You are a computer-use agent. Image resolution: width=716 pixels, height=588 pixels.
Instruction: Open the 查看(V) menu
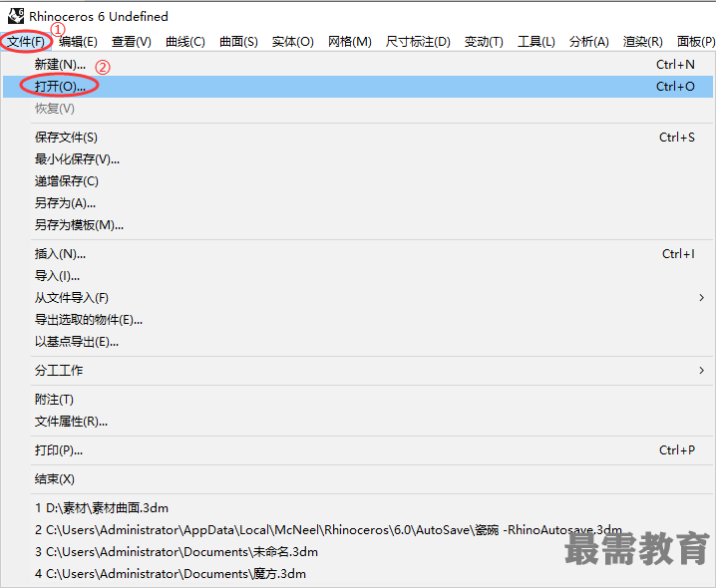click(132, 42)
